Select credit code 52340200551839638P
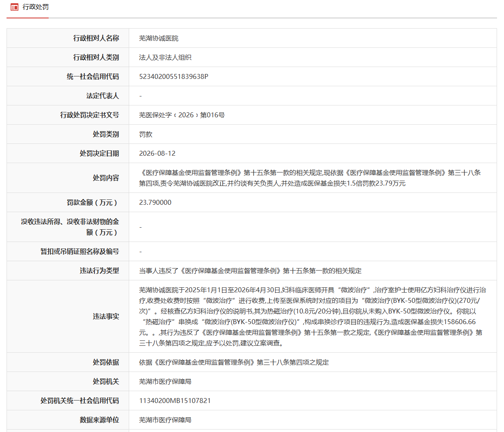Screen dimensions: 504x432 coord(174,76)
